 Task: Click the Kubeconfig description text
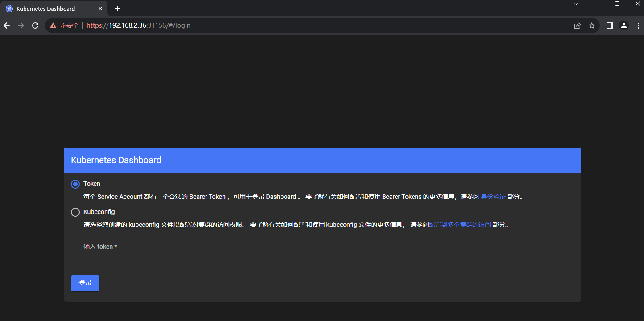[296, 225]
